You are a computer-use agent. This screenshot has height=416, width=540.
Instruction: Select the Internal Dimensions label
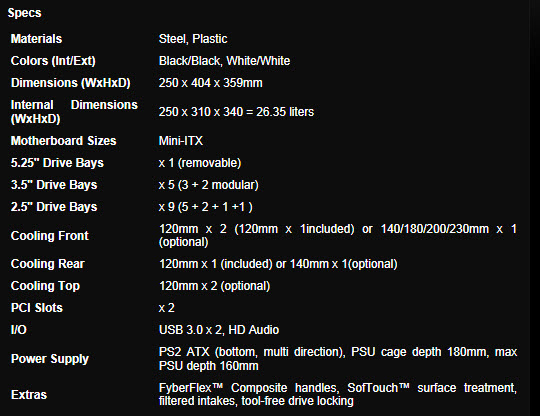(74, 112)
